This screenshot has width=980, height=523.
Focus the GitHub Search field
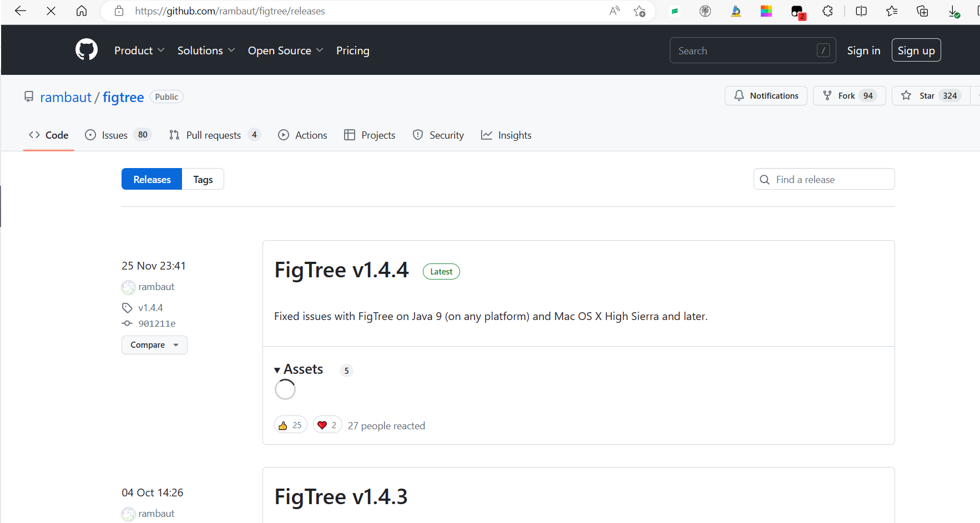click(752, 50)
